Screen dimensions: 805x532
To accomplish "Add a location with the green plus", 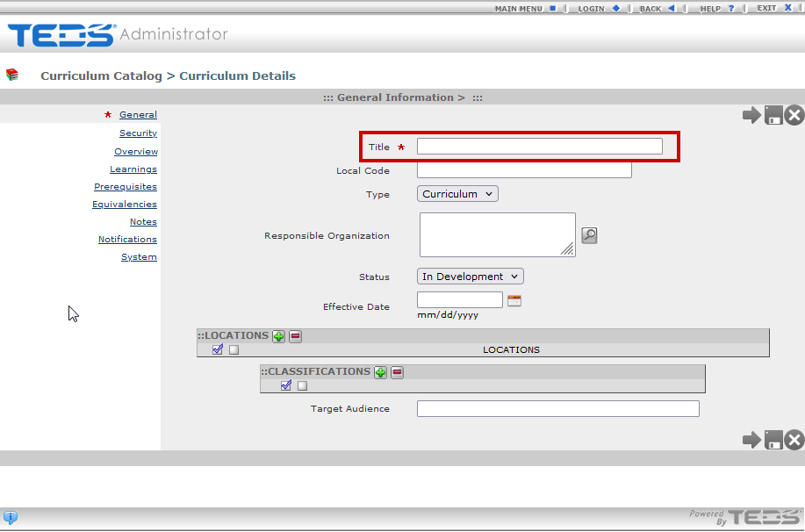I will tap(278, 336).
